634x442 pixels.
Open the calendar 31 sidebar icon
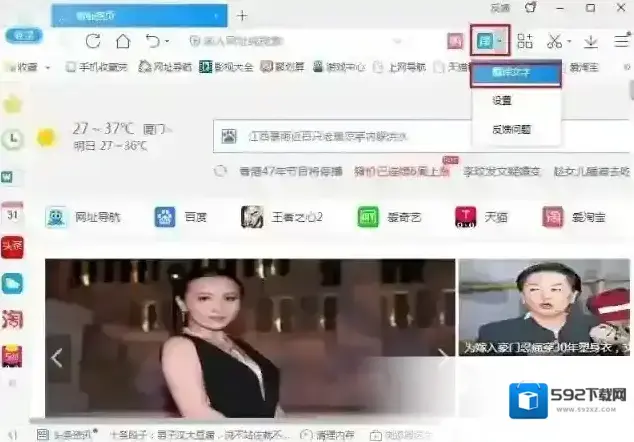tap(12, 213)
